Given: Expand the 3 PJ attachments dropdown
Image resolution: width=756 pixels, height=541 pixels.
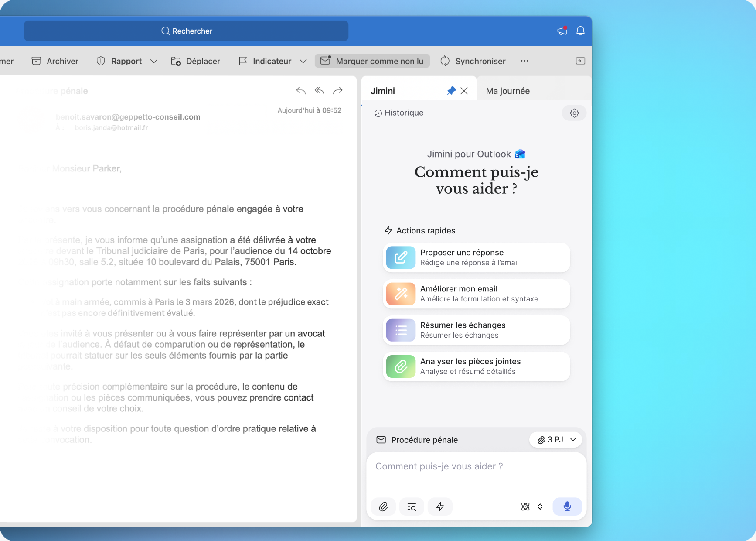Looking at the screenshot, I should pyautogui.click(x=556, y=440).
